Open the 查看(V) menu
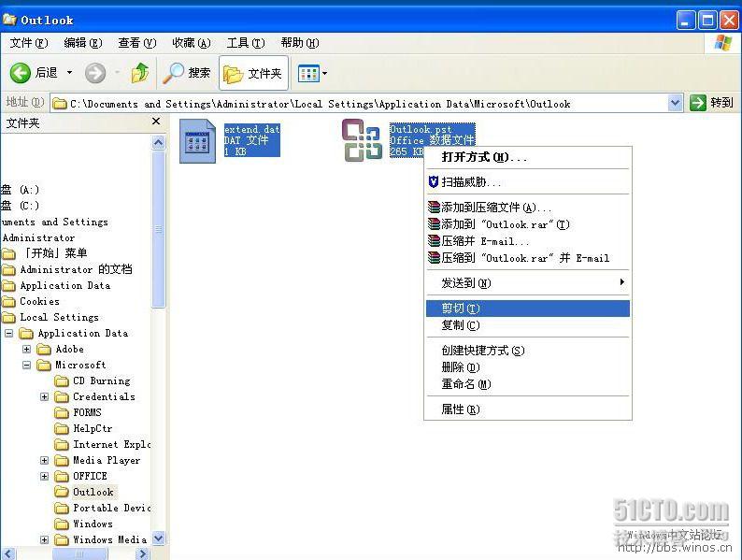The image size is (742, 560). point(137,43)
